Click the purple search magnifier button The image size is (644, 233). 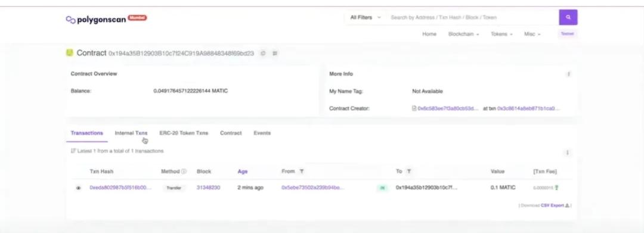tap(568, 17)
